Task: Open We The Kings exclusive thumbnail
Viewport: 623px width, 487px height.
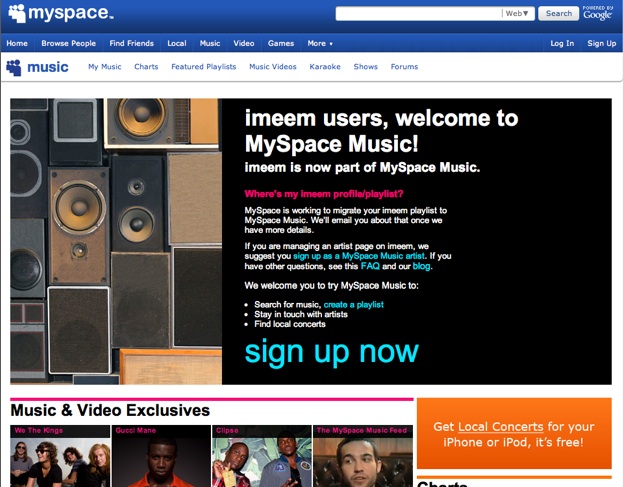Action: pos(60,456)
